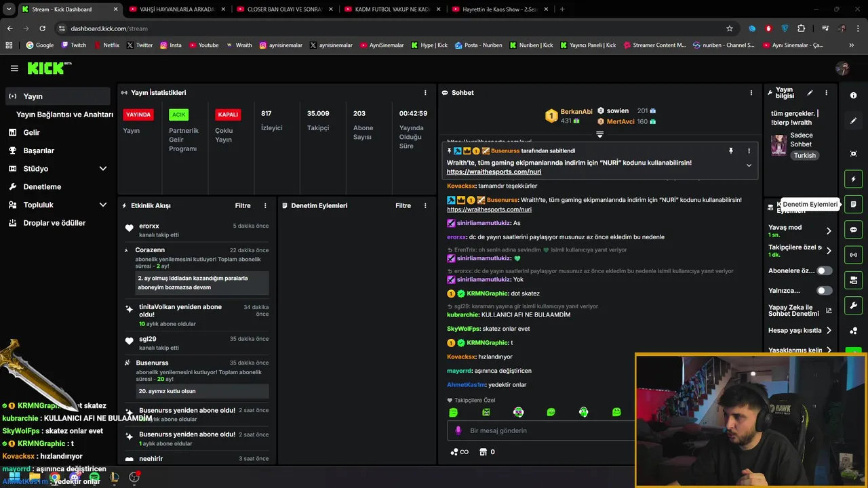Collapse the top chatters leaderboard arrow
The width and height of the screenshot is (868, 488).
click(x=599, y=134)
